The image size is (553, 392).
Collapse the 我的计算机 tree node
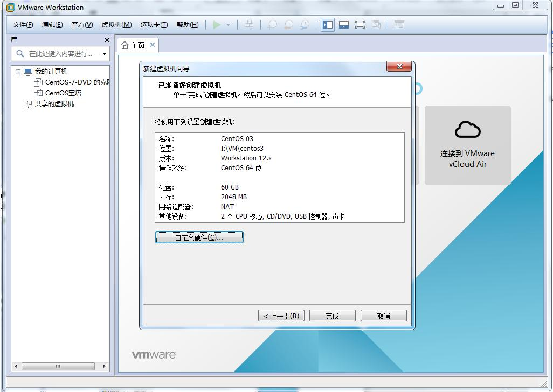[x=18, y=72]
